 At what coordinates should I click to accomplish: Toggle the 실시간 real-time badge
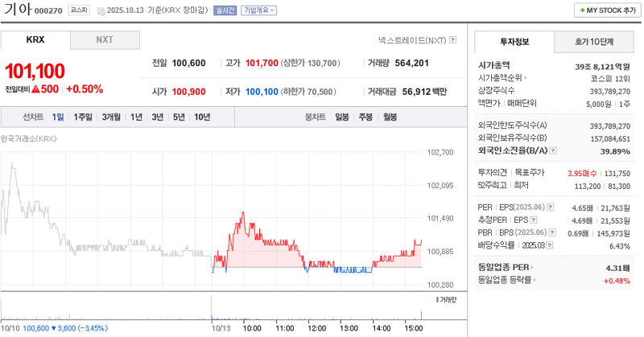coord(225,10)
